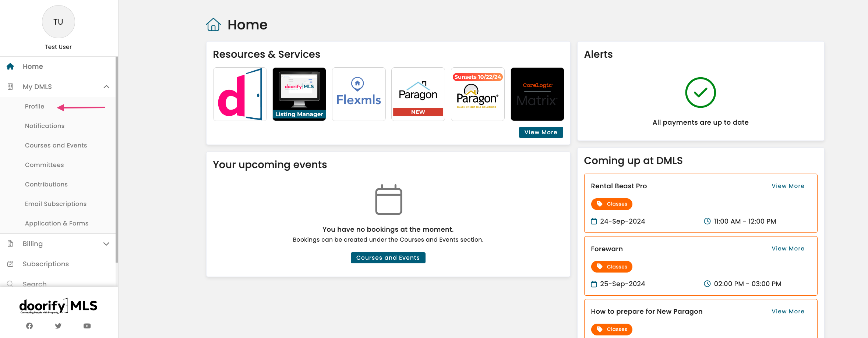Click 'All payments are up to date' text
This screenshot has height=338, width=868.
point(701,122)
